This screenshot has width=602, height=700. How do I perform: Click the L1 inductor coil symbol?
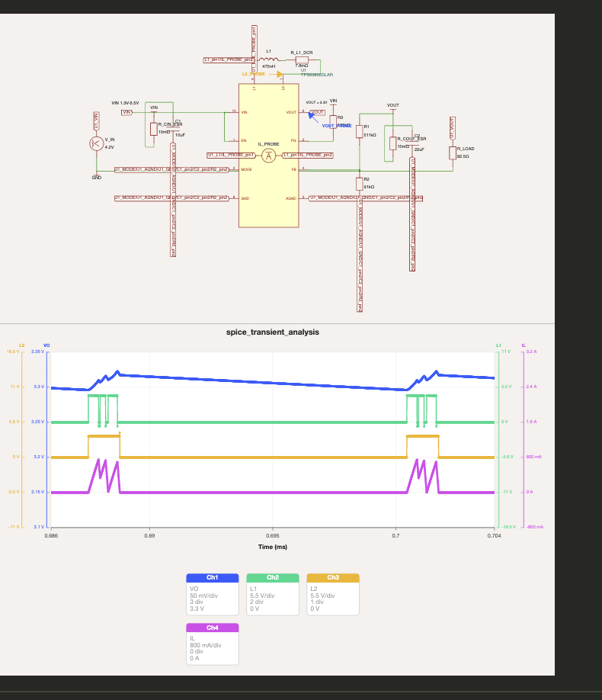coord(269,59)
